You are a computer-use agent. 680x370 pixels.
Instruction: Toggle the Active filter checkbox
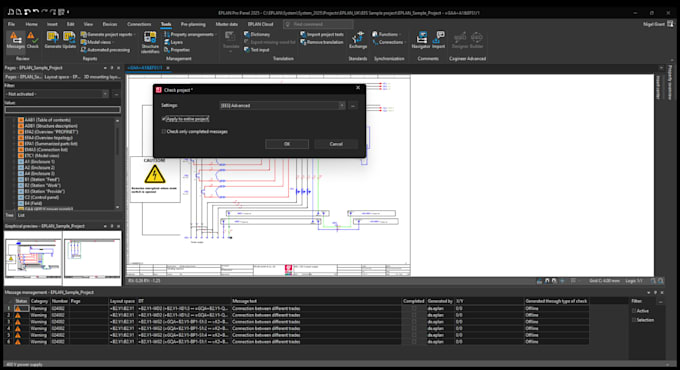tap(634, 311)
